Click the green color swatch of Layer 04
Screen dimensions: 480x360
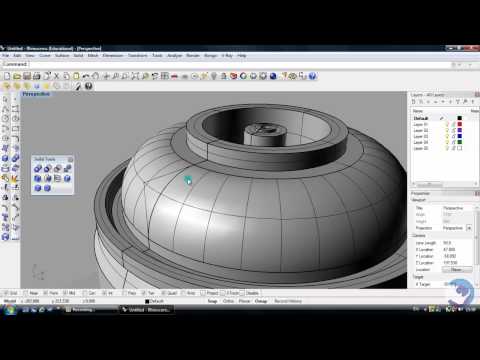[460, 142]
